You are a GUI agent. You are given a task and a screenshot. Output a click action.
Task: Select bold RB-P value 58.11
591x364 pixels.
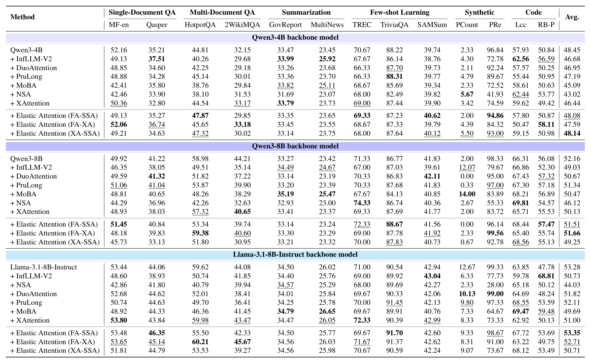(x=546, y=124)
